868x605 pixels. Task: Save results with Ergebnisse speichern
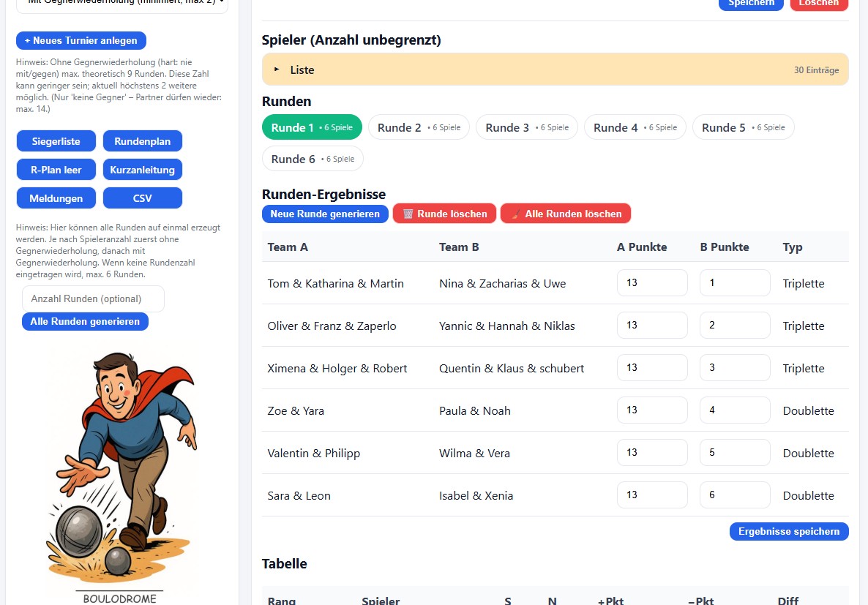(x=788, y=531)
